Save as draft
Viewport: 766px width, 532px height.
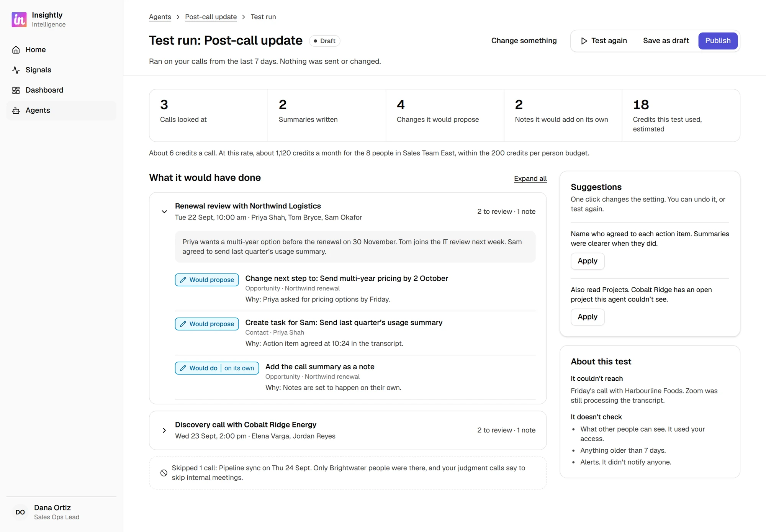666,41
